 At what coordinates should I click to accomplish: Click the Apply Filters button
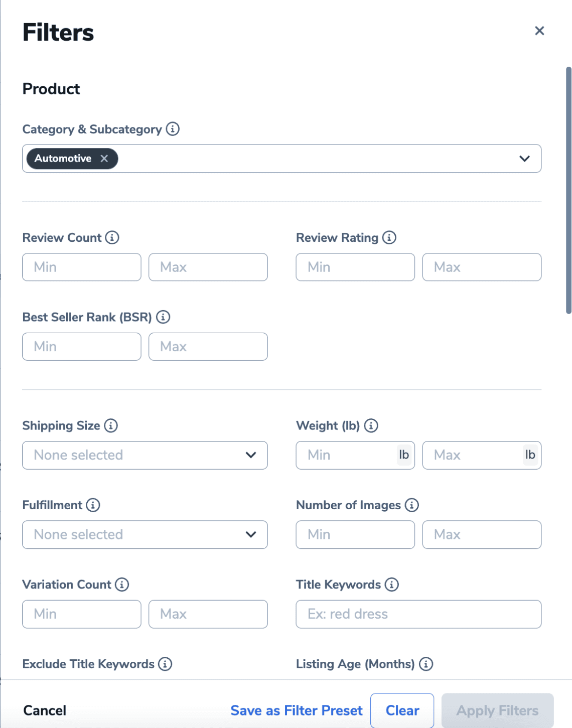pos(497,710)
